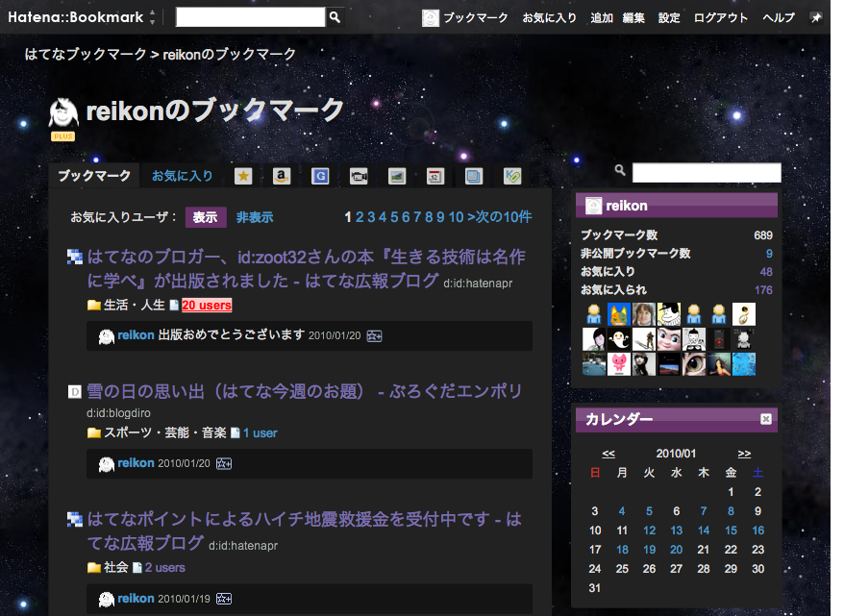Open はてなポイントによるハイチ地震救援金 bookmark title
Image resolution: width=844 pixels, height=616 pixels.
305,531
